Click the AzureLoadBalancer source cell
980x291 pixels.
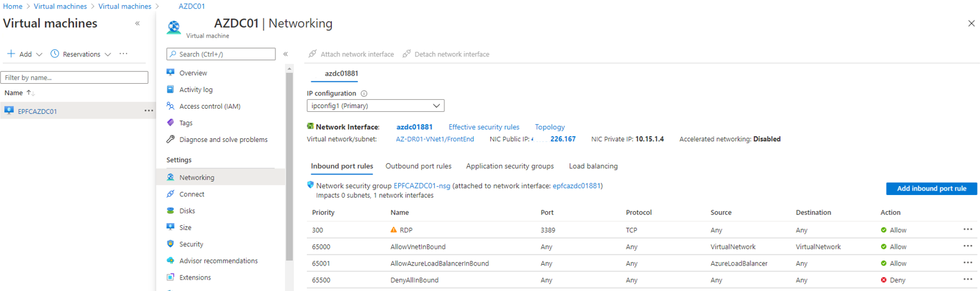[739, 263]
